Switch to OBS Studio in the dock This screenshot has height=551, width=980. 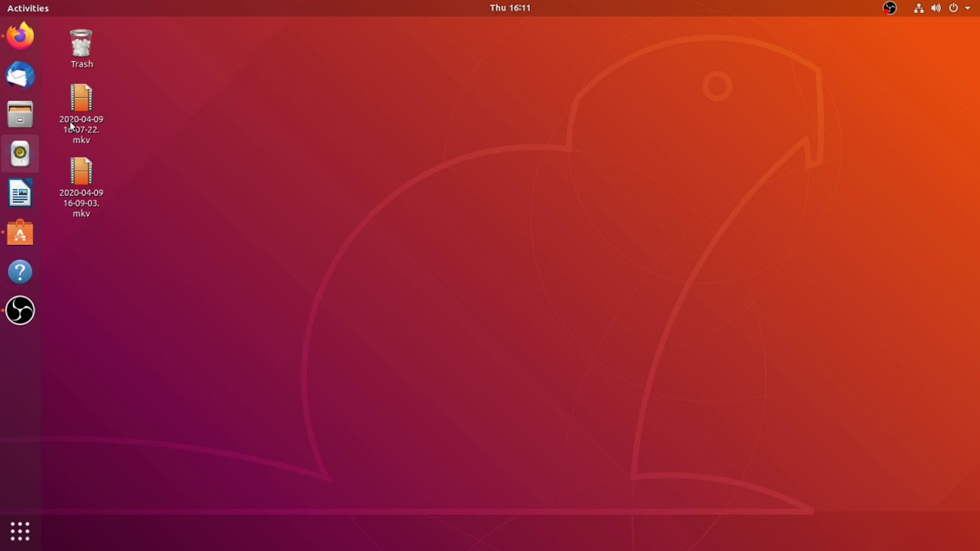[x=21, y=311]
